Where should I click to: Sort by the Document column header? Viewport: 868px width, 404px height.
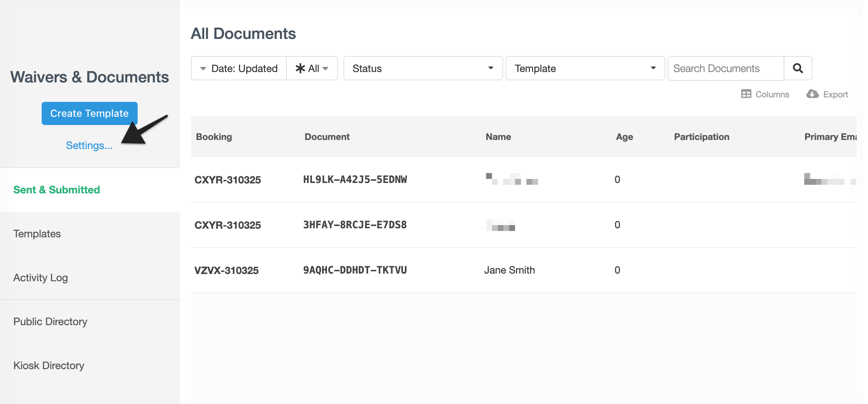click(327, 137)
